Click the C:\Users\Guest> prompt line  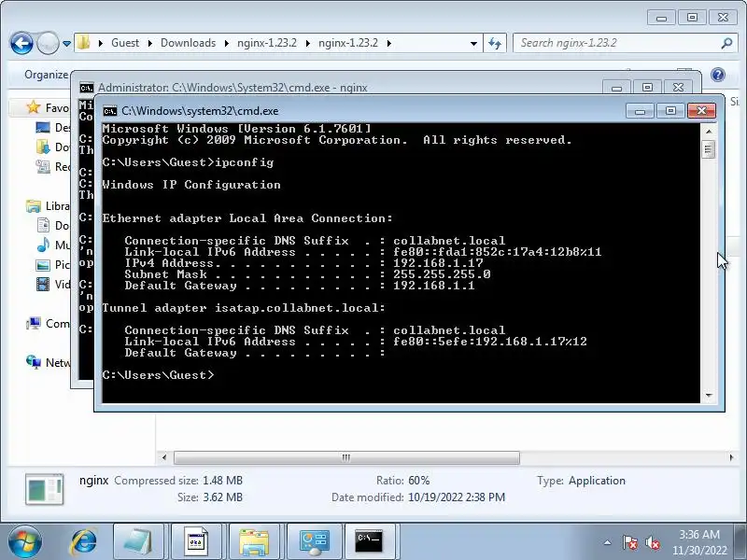pos(158,375)
